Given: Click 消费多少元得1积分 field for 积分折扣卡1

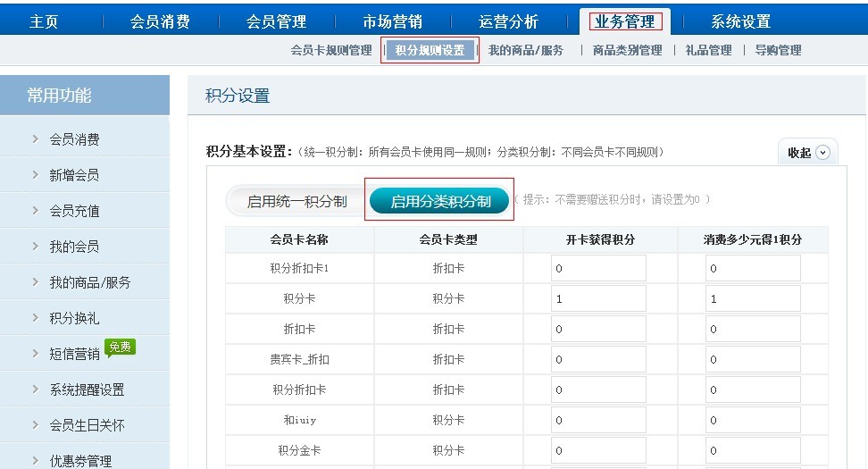Looking at the screenshot, I should (752, 268).
